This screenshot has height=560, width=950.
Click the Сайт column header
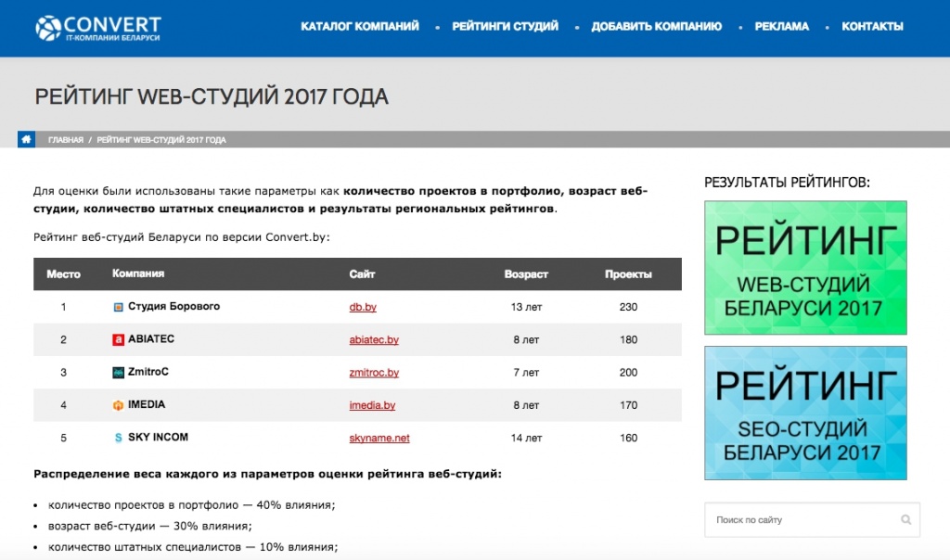pos(362,274)
